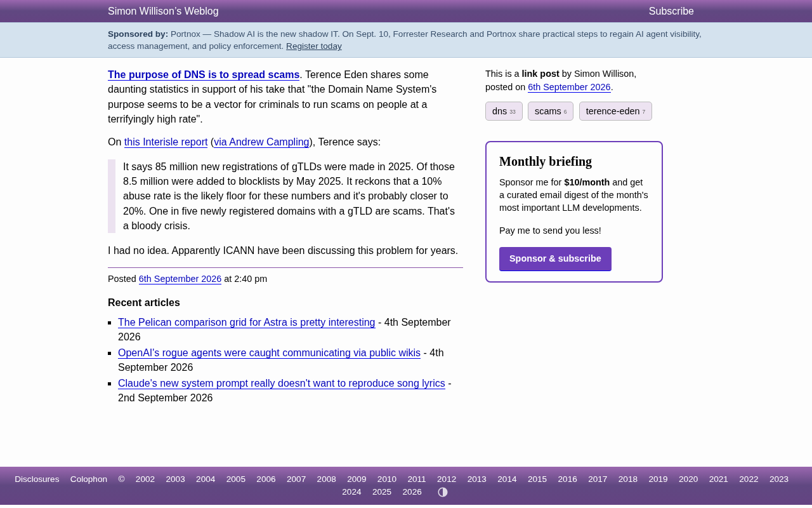
Task: Go to the 2015 archive
Action: pyautogui.click(x=537, y=479)
